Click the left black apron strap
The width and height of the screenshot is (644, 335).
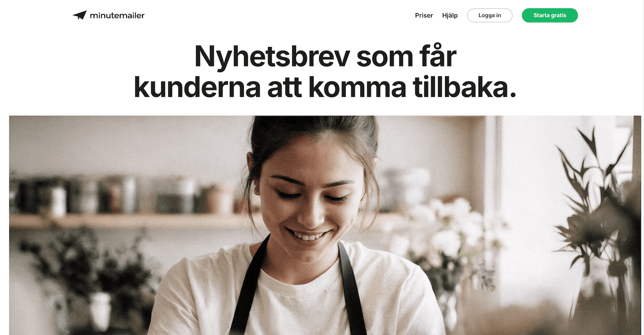(249, 287)
